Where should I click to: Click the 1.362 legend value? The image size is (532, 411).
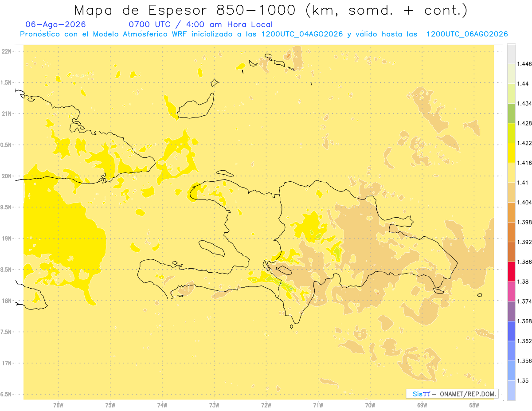[x=524, y=341]
